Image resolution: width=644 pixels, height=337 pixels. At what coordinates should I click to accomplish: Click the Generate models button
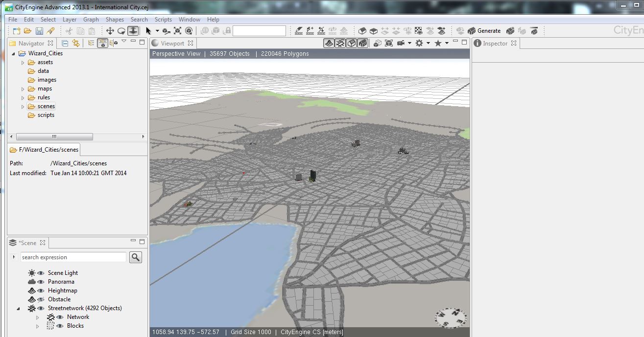pyautogui.click(x=484, y=31)
